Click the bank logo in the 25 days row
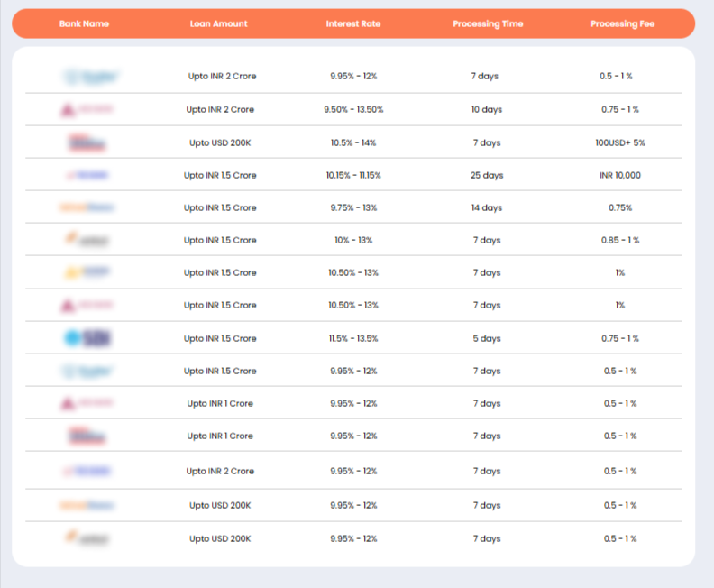The height and width of the screenshot is (588, 714). click(87, 175)
